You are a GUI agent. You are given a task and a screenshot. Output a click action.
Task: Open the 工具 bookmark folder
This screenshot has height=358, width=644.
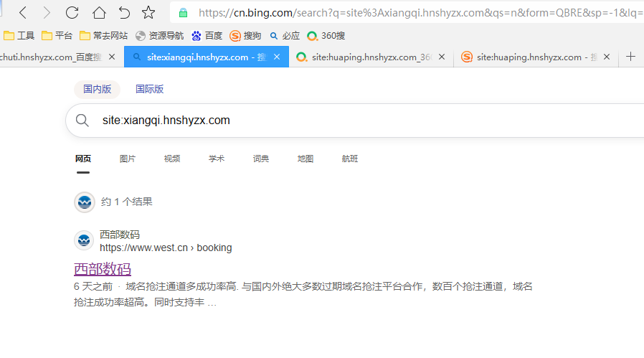coord(19,36)
